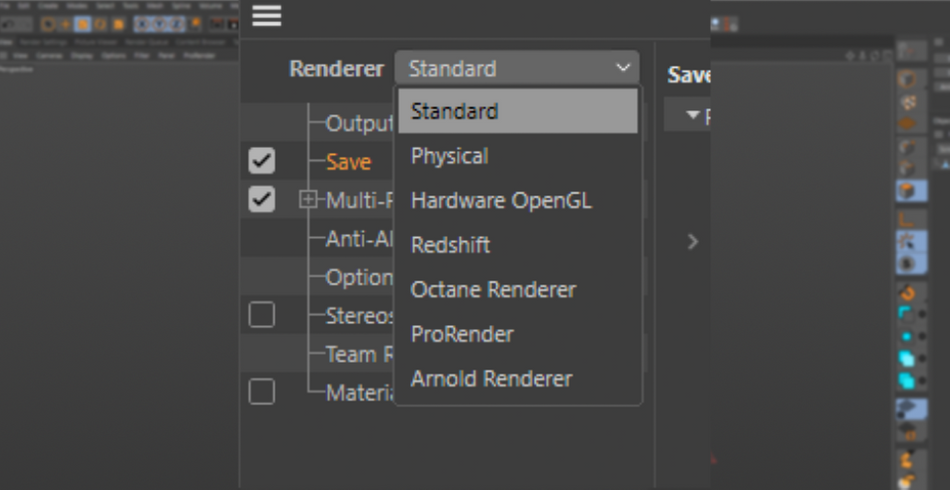
Task: Disable the Multi-Pass checkbox
Action: tap(261, 200)
